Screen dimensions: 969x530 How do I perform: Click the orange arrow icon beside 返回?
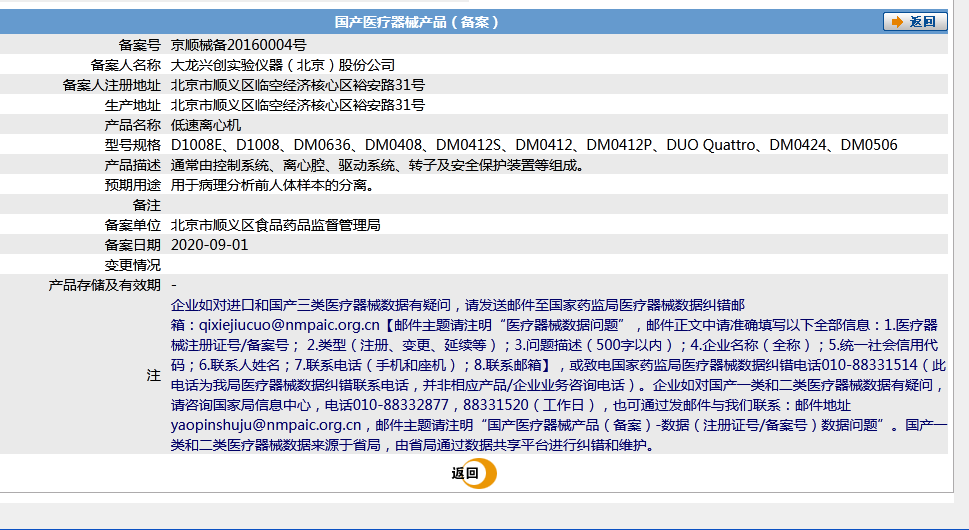[x=897, y=22]
